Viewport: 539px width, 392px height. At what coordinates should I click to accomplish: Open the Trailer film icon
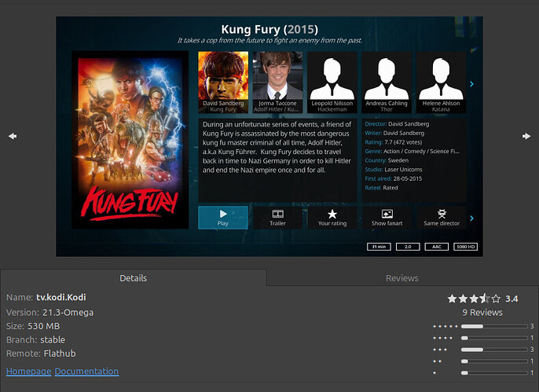277,214
